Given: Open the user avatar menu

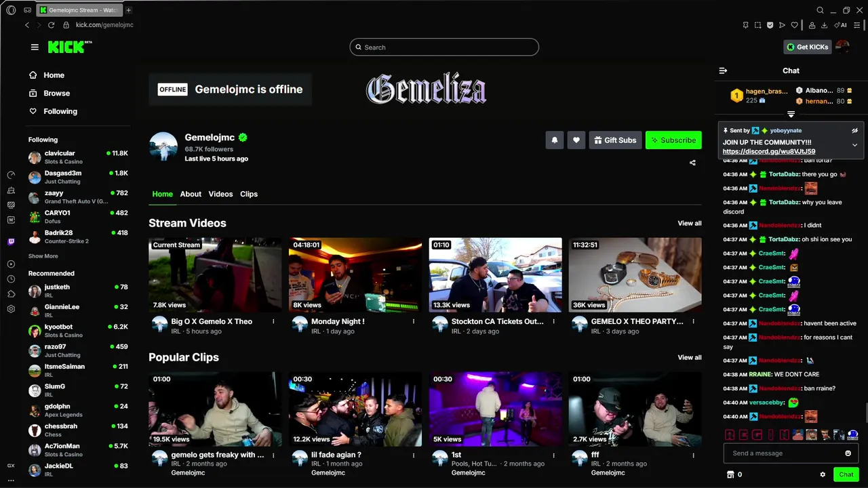Looking at the screenshot, I should [842, 47].
